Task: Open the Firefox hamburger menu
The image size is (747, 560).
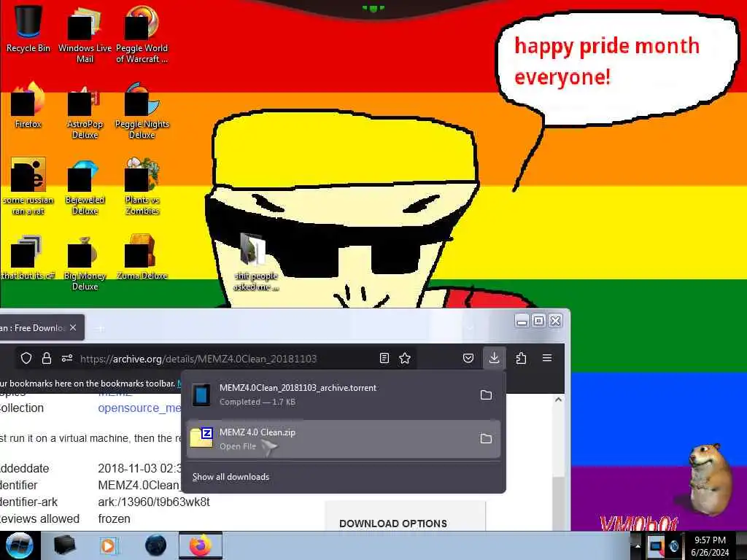Action: 547,357
